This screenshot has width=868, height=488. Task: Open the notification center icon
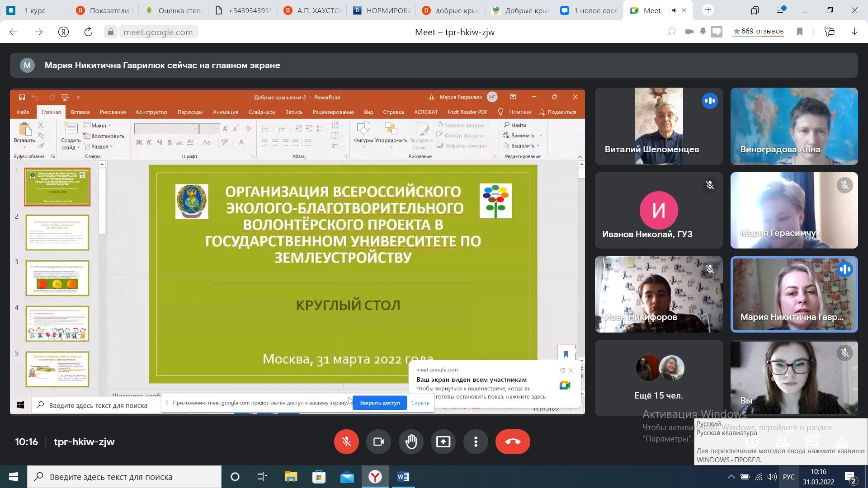[850, 477]
